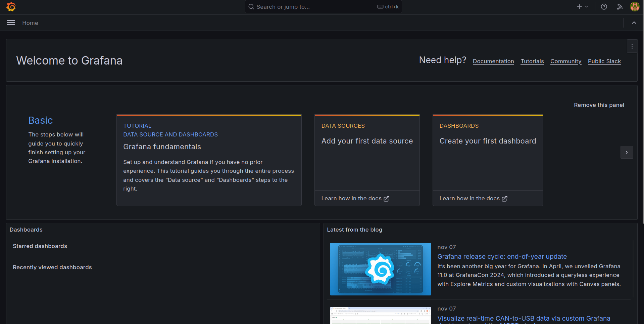The height and width of the screenshot is (324, 644).
Task: Open the Documentation link
Action: coord(493,61)
